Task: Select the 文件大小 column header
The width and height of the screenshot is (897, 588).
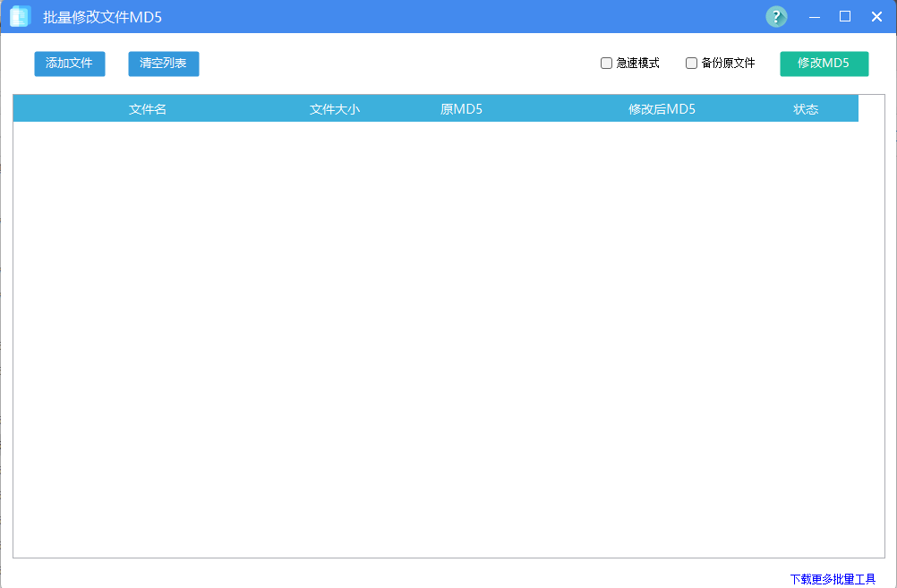Action: click(x=335, y=108)
